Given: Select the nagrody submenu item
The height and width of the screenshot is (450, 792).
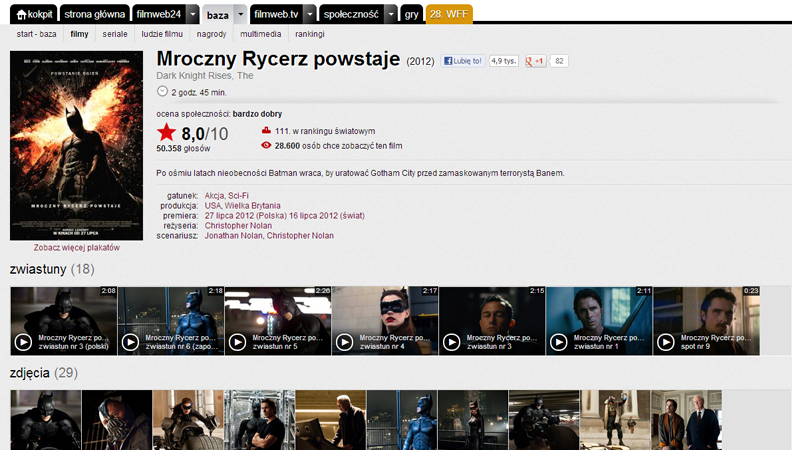Looking at the screenshot, I should (211, 34).
